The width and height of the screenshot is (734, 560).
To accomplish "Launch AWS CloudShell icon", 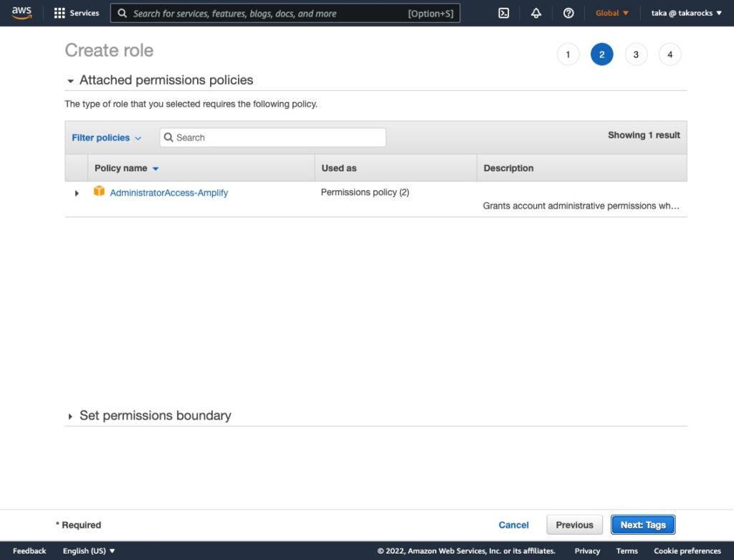I will tap(504, 13).
